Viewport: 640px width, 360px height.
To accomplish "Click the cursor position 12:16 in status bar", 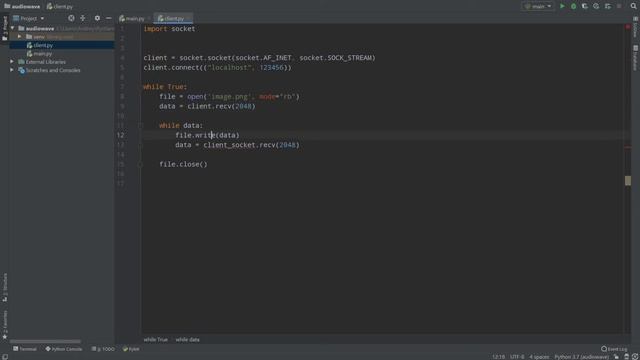I will pos(498,357).
